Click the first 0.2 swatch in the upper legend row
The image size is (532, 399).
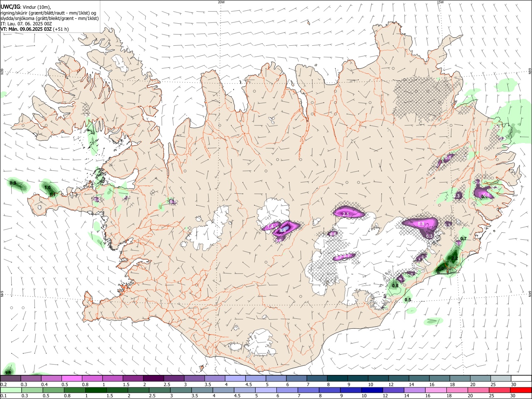tap(10, 378)
